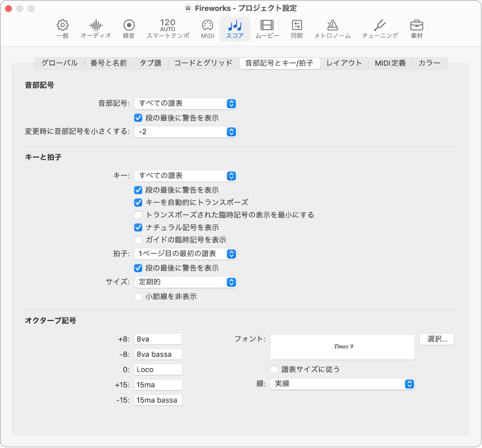Disable 段の最後に警告を表示 under 音部記号
482x448 pixels.
(138, 118)
